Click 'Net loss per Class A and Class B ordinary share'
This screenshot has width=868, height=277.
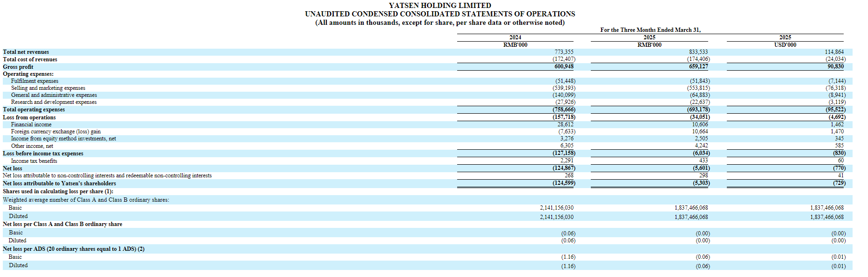coord(62,224)
